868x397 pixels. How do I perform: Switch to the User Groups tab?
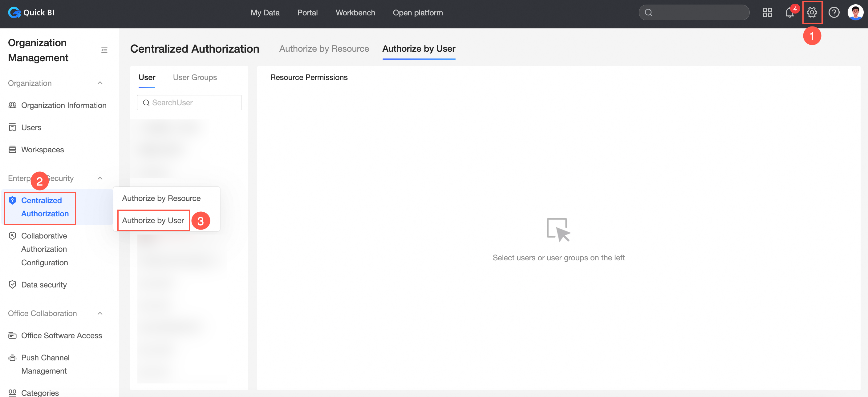(x=195, y=78)
